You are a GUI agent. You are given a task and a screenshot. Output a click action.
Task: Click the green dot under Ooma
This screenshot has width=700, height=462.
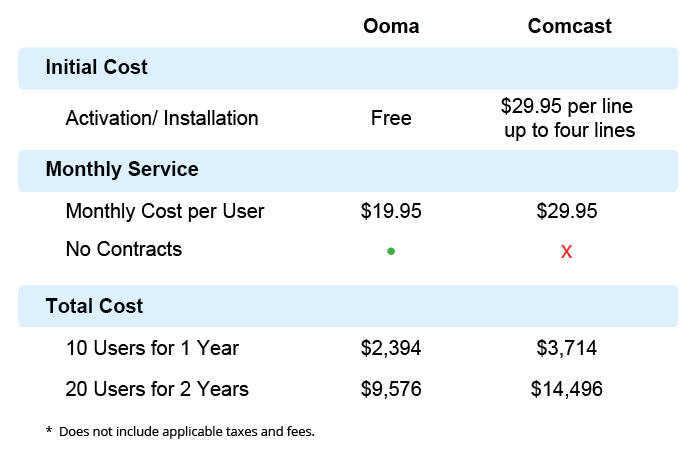(x=391, y=251)
